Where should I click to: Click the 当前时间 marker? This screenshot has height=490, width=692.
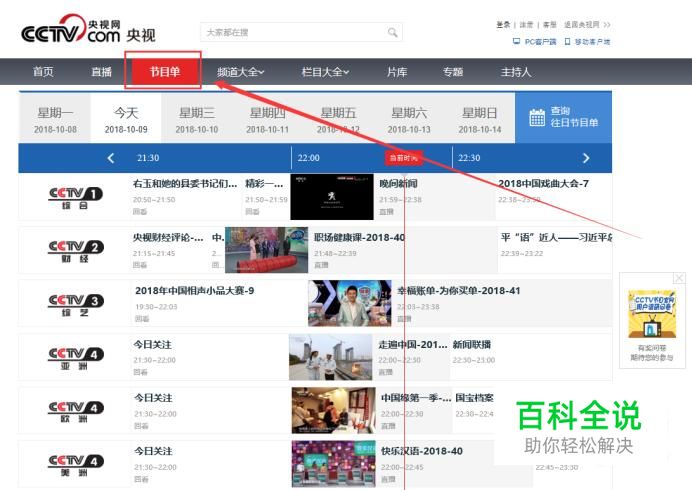point(404,158)
